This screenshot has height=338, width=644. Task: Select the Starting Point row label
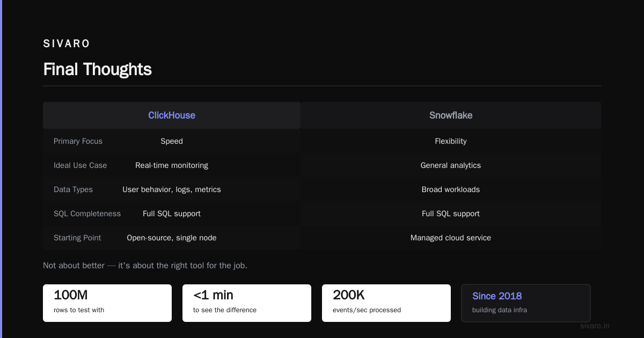[x=77, y=238]
